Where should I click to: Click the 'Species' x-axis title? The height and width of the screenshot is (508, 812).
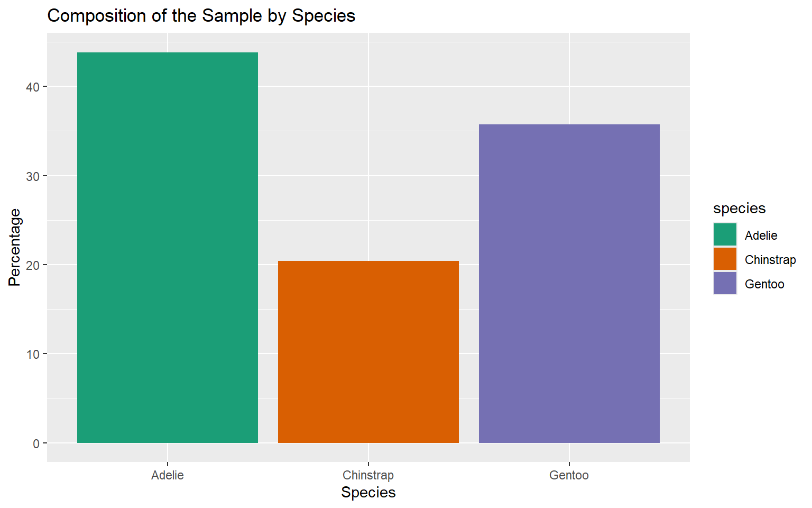pos(368,493)
